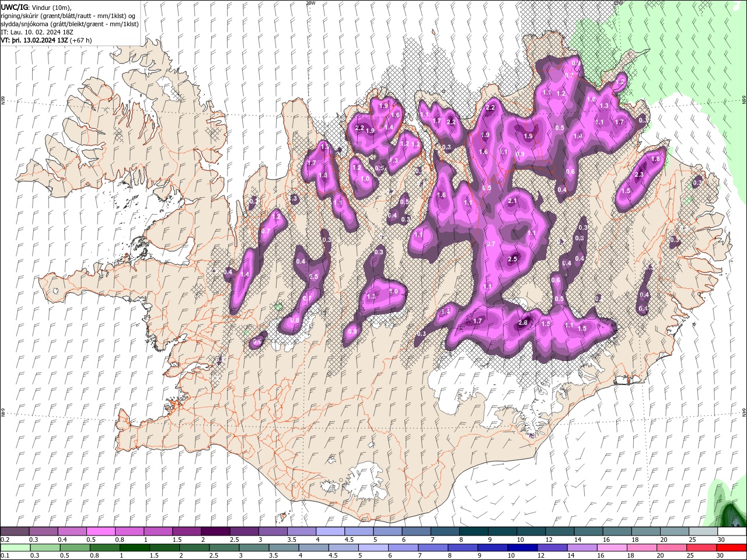Click the '0.2' label on the snow scale

[x=5, y=540]
